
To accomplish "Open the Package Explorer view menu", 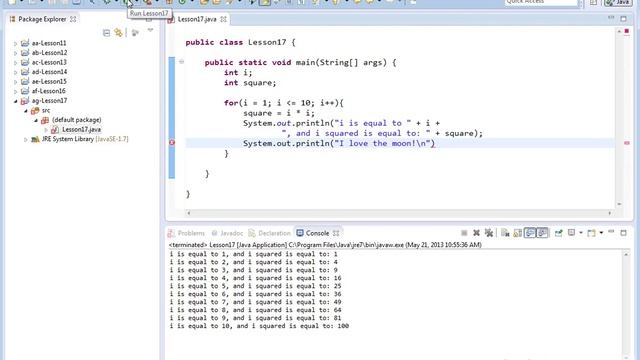I will [150, 30].
